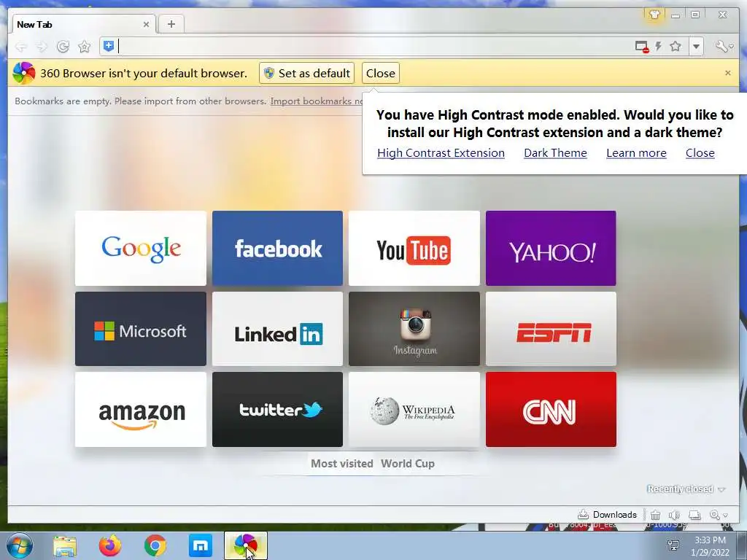
Task: Click the monitor icon in status bar
Action: point(695,515)
